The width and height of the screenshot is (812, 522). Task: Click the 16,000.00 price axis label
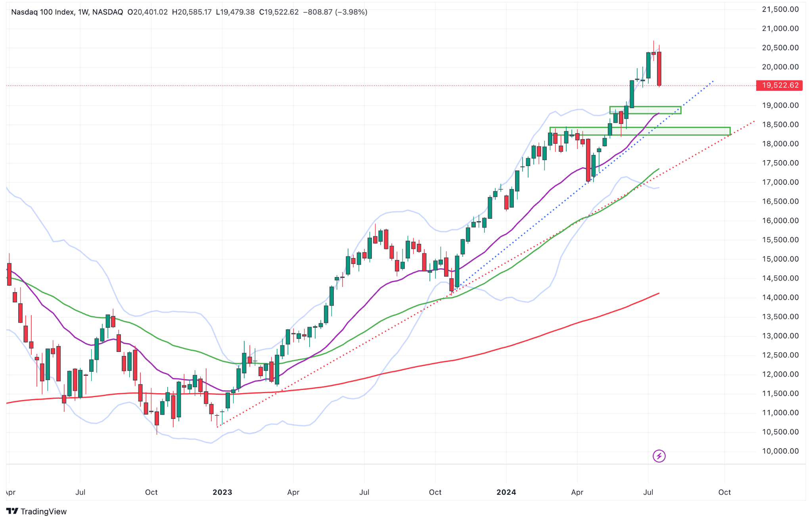click(780, 221)
